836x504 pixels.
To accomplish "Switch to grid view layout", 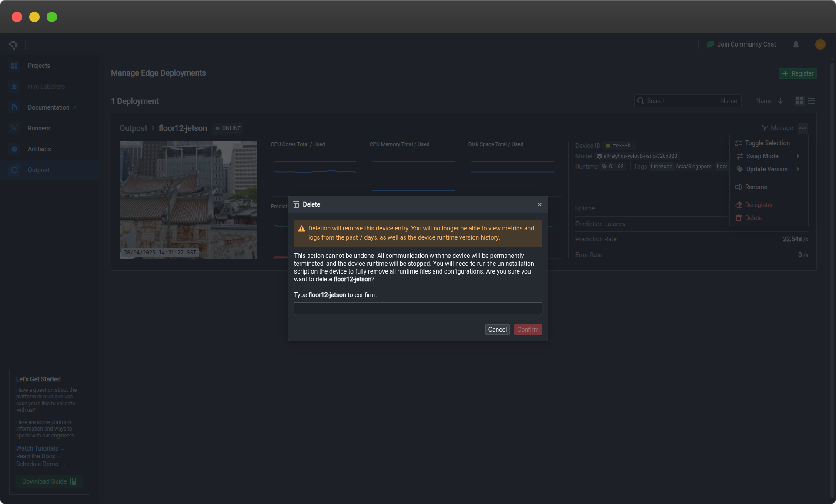I will coord(799,101).
